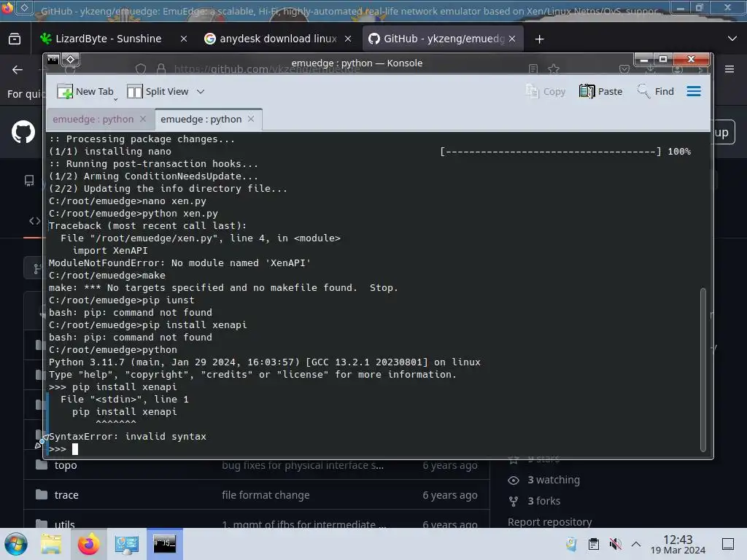Expand the Firefox list all tabs chevron
This screenshot has width=747, height=560.
(732, 39)
